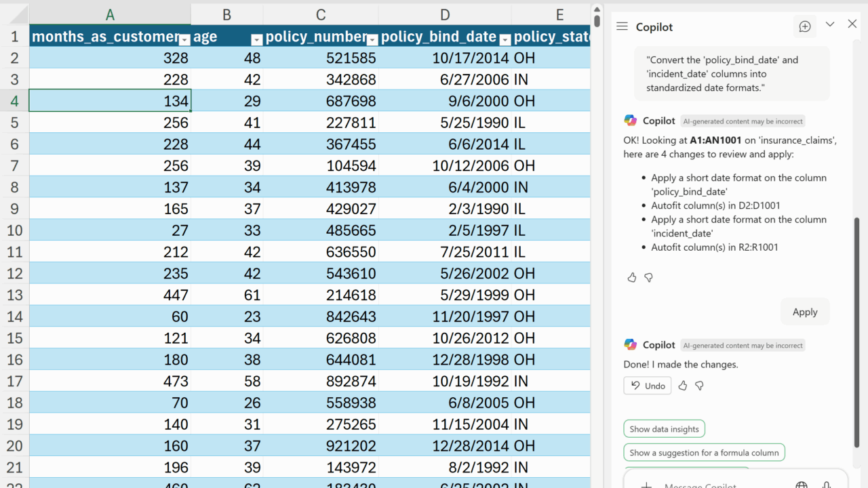
Task: Open the age column filter dropdown
Action: [256, 39]
